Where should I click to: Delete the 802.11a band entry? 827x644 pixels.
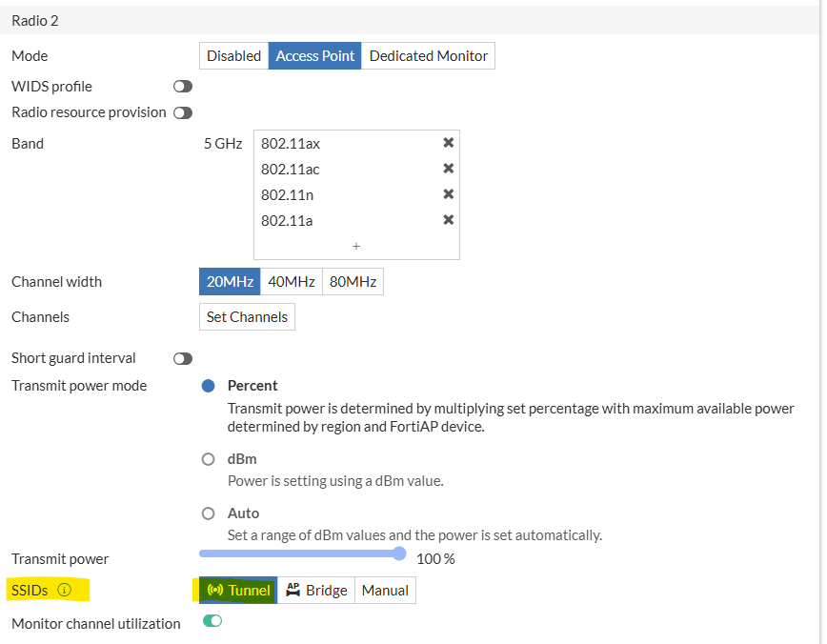click(448, 220)
